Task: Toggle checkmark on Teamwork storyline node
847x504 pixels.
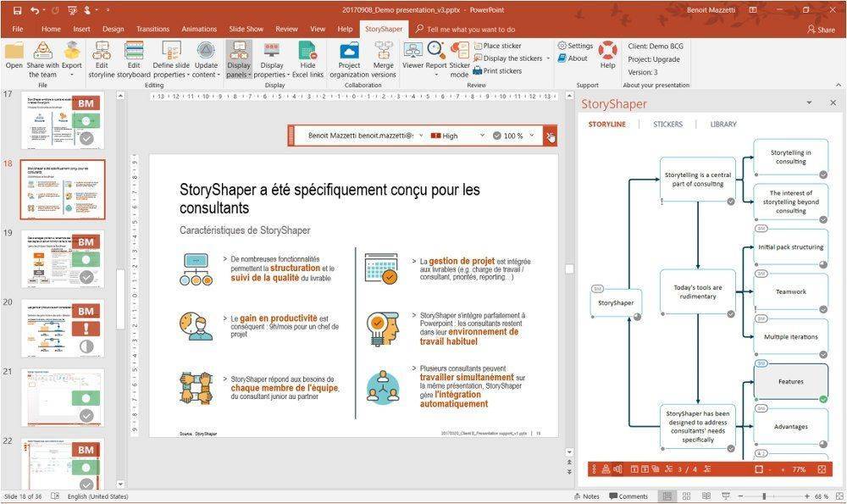Action: (823, 309)
